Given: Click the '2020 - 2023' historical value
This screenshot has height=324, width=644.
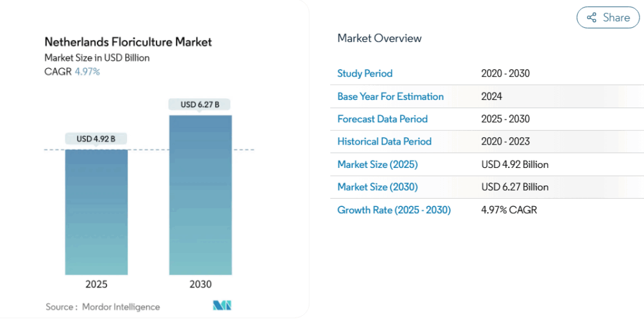Looking at the screenshot, I should (505, 142).
